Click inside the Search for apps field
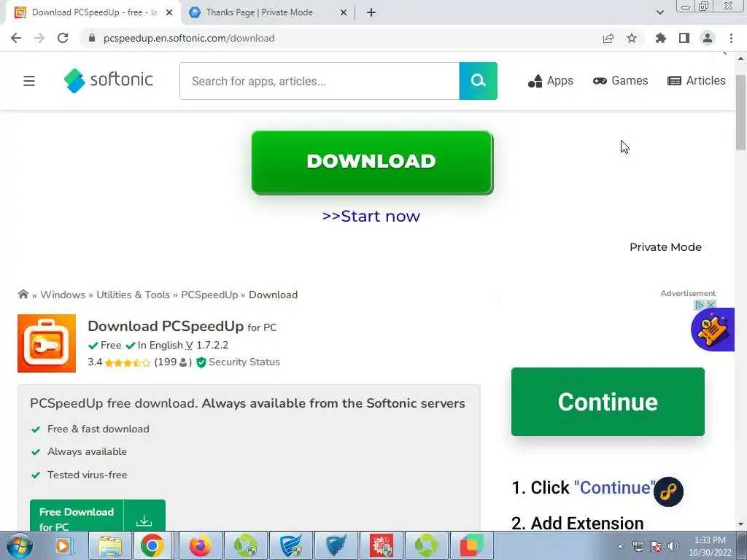Viewport: 747px width, 560px height. coord(320,81)
